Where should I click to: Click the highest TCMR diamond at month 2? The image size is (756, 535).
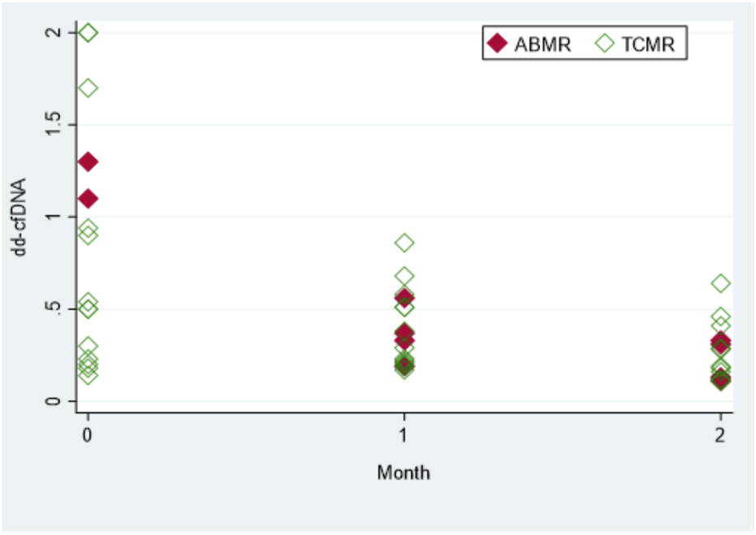pyautogui.click(x=720, y=283)
